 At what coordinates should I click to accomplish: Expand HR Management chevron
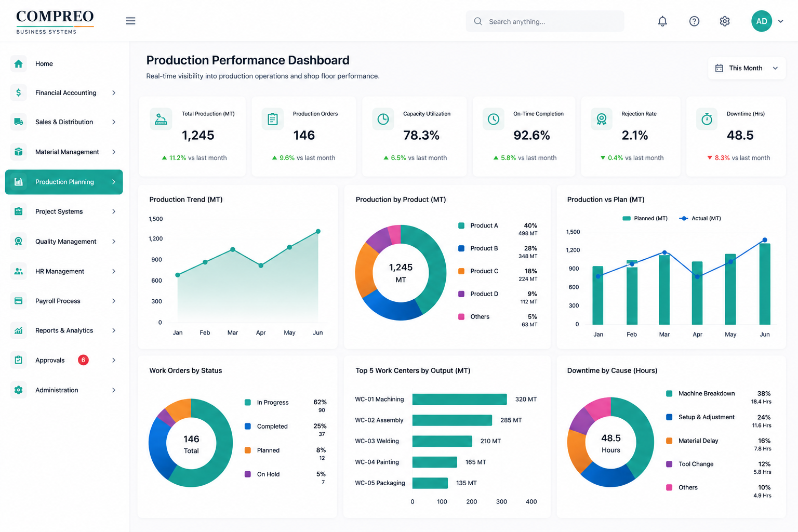pos(114,271)
